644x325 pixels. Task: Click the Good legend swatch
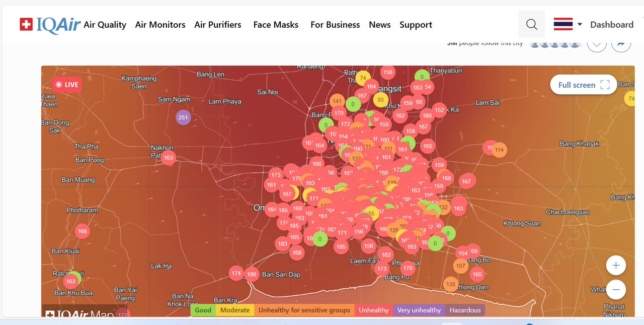203,310
